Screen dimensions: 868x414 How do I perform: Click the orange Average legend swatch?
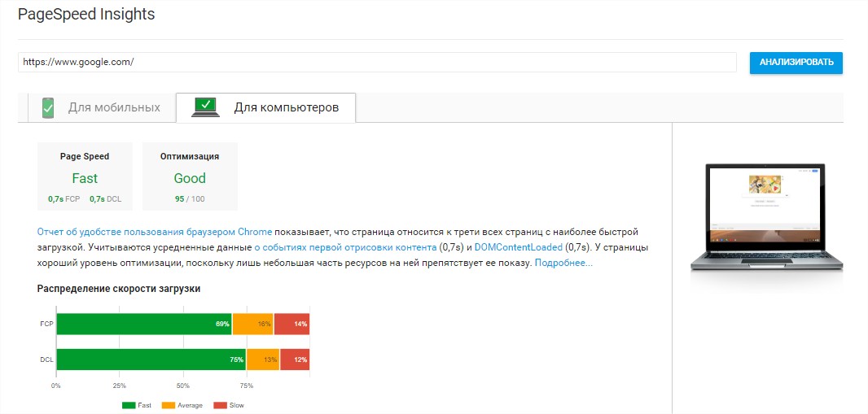click(x=169, y=405)
